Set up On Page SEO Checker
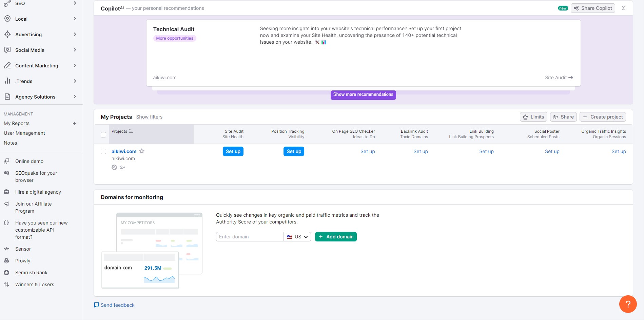644x320 pixels. pos(368,151)
